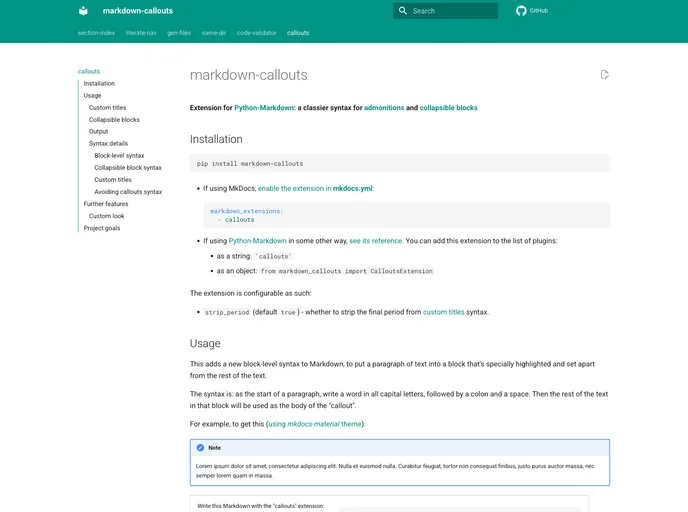This screenshot has width=688, height=512.
Task: Go to Collapsible blocks in sidebar
Action: click(114, 119)
